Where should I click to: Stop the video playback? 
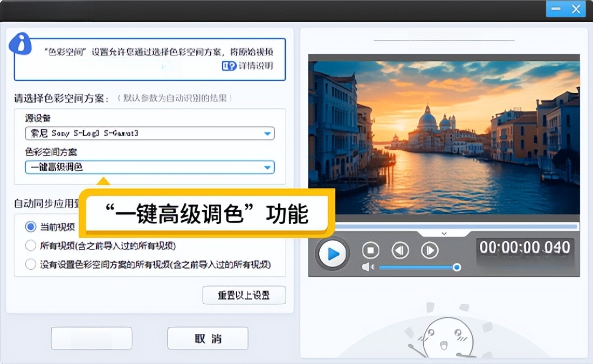(x=370, y=250)
